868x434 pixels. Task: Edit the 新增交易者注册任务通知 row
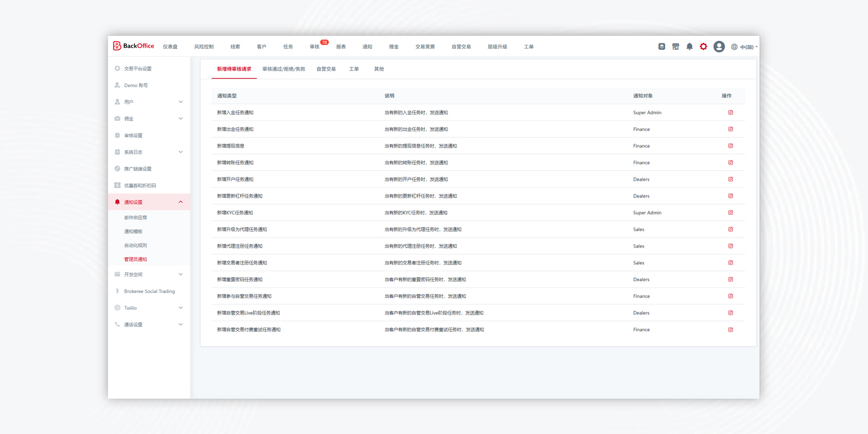731,263
